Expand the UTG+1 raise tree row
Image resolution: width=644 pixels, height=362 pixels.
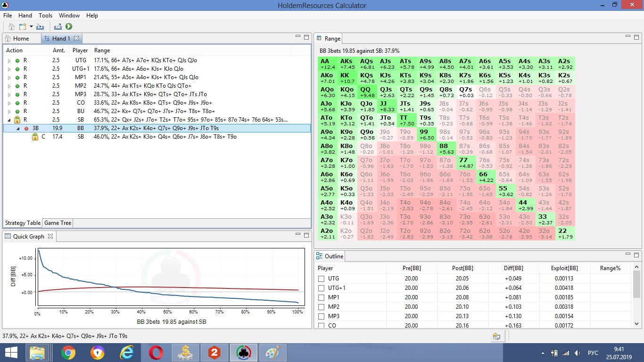9,69
